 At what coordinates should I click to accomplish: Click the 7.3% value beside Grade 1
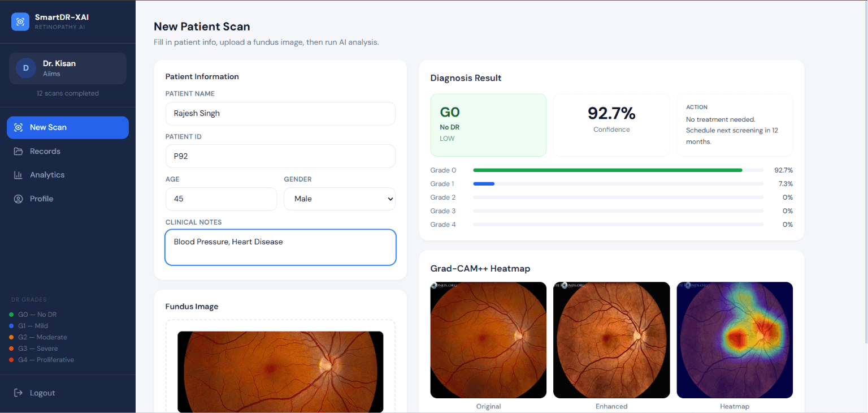pos(785,184)
